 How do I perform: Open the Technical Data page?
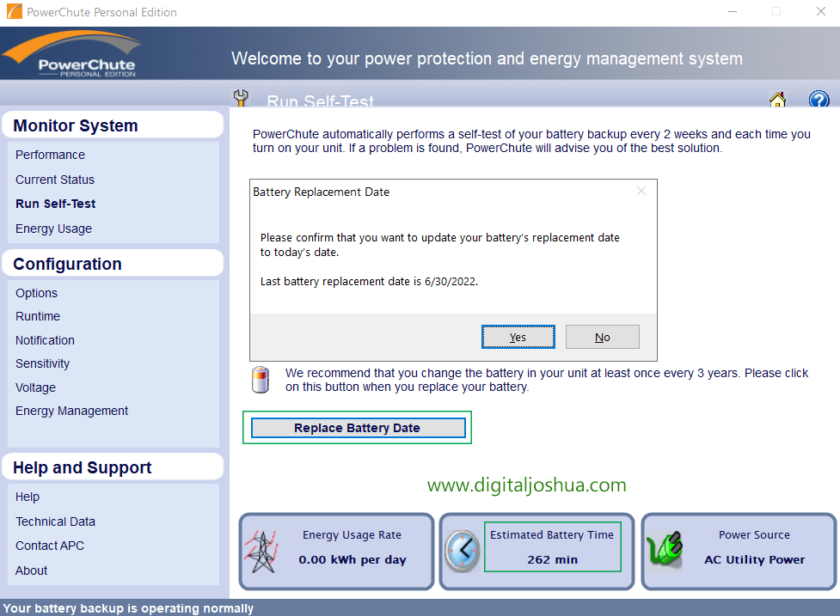click(x=55, y=521)
